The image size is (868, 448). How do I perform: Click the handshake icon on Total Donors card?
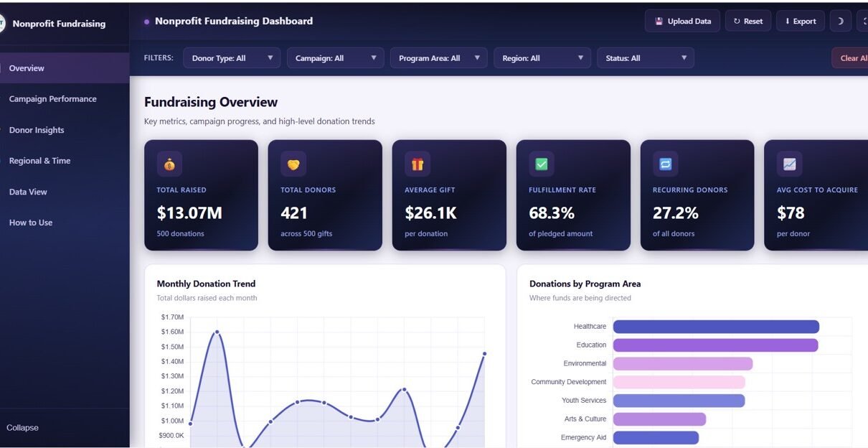(x=293, y=164)
